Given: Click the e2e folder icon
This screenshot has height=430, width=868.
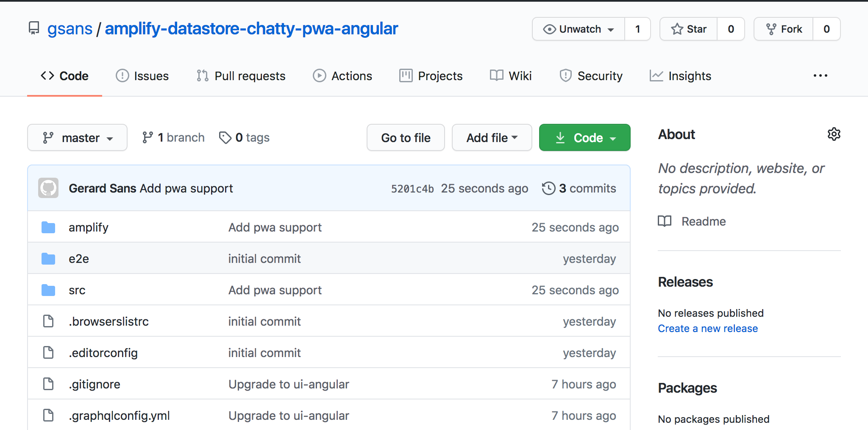Looking at the screenshot, I should pos(48,259).
